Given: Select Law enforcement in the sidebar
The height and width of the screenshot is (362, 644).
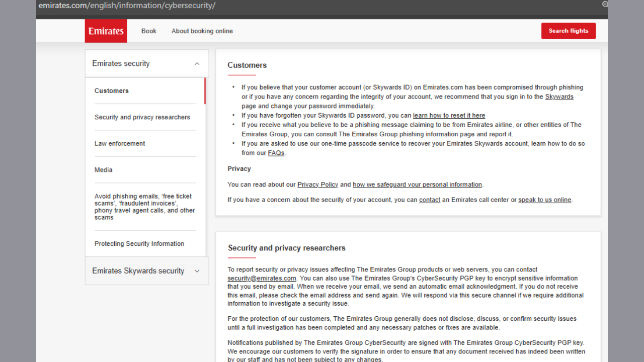Looking at the screenshot, I should (120, 144).
